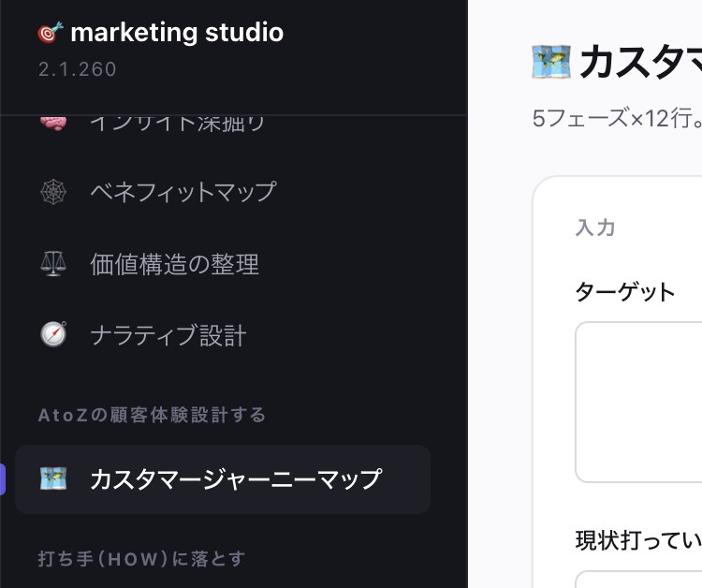Click the version number 2.1.260
702x588 pixels.
tap(78, 69)
